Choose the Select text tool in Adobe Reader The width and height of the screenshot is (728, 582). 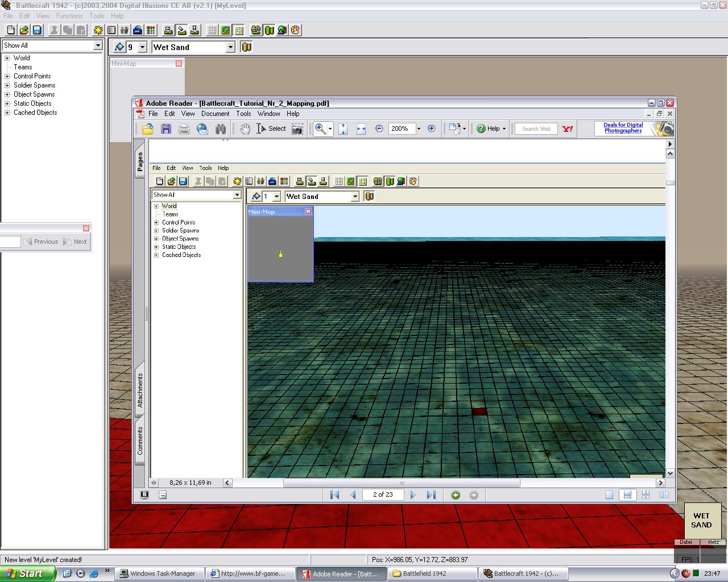point(271,129)
